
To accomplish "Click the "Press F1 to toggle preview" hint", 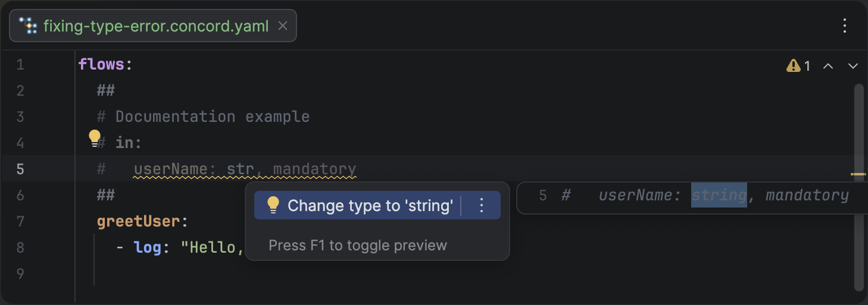I will click(358, 246).
